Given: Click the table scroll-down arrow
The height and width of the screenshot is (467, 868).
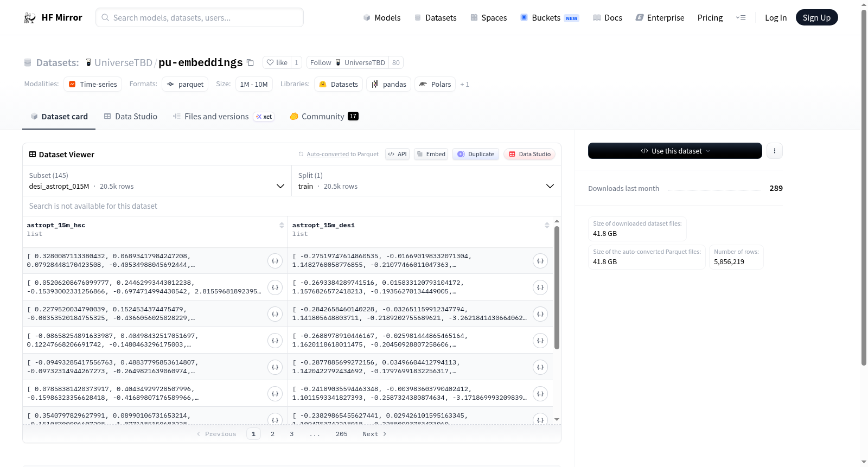Looking at the screenshot, I should pos(557,419).
